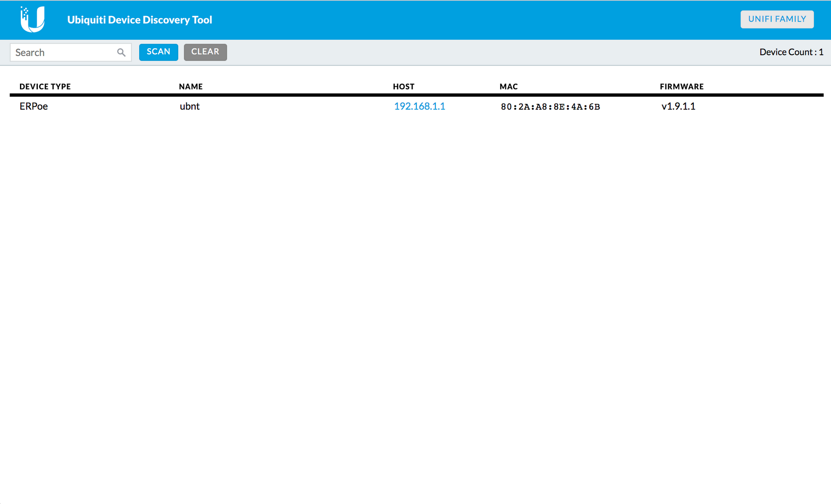Click firmware version v1.9.1.1
The height and width of the screenshot is (504, 831).
(x=678, y=106)
